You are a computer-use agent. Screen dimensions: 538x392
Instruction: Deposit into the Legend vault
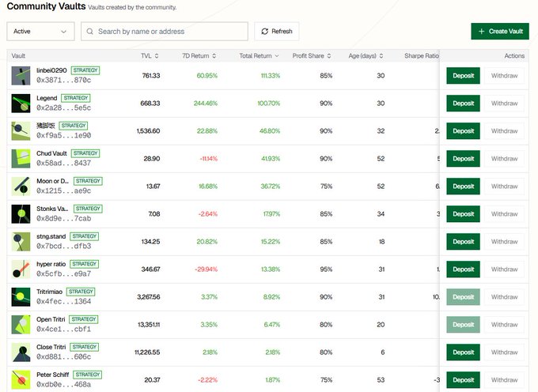pos(463,104)
